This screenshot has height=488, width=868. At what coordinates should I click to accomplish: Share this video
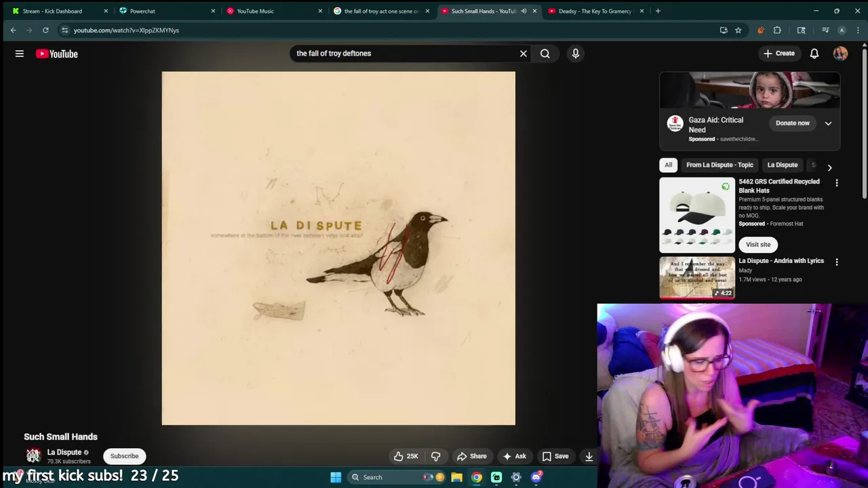click(x=472, y=456)
